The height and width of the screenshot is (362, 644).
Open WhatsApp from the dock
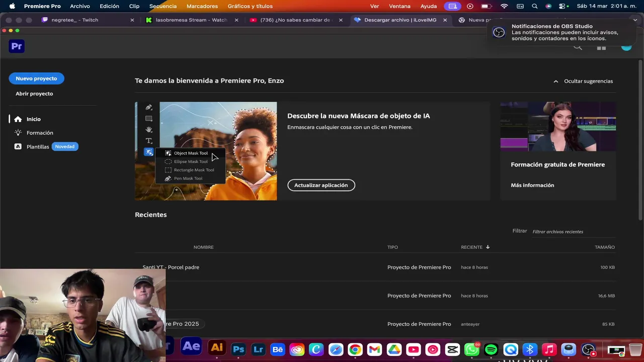[472, 349]
